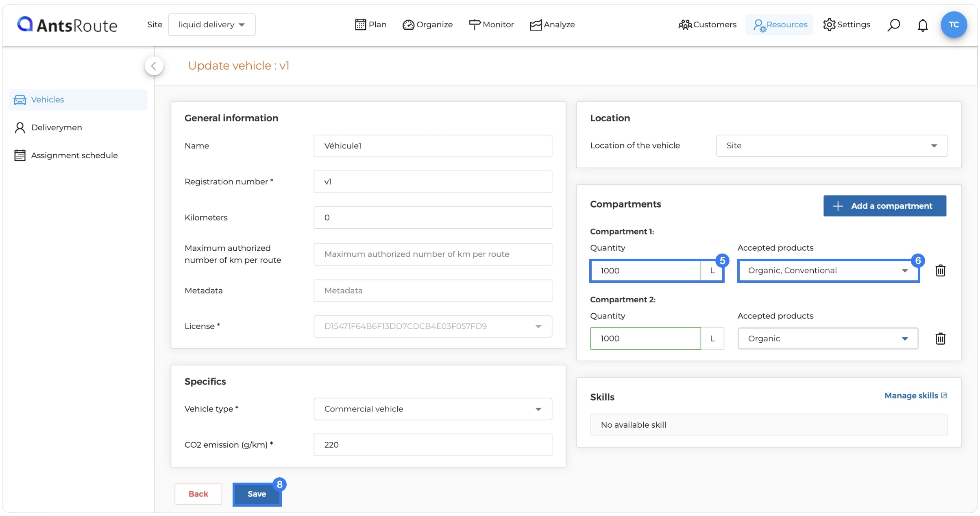Collapse the sidebar with chevron button

click(154, 66)
